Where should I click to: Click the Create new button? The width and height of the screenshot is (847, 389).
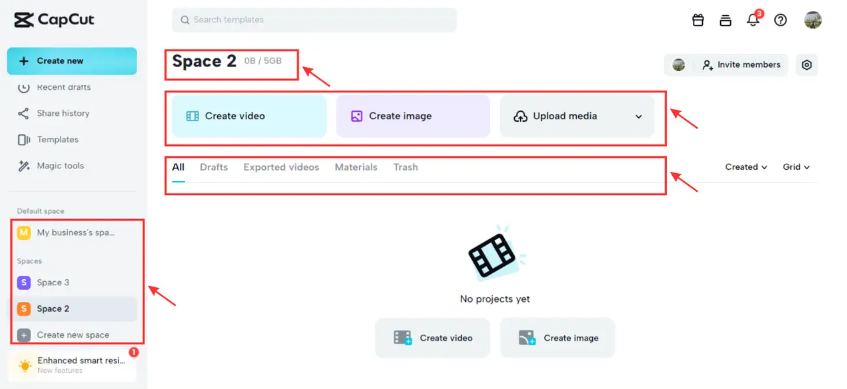click(72, 61)
